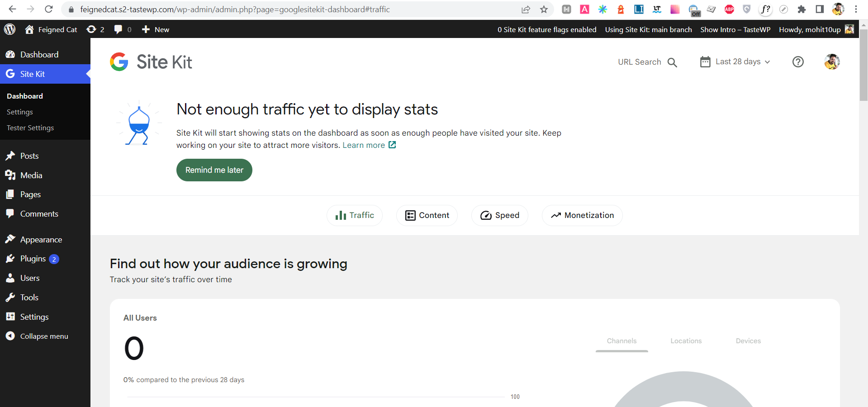Select the Devices tab

click(x=748, y=341)
